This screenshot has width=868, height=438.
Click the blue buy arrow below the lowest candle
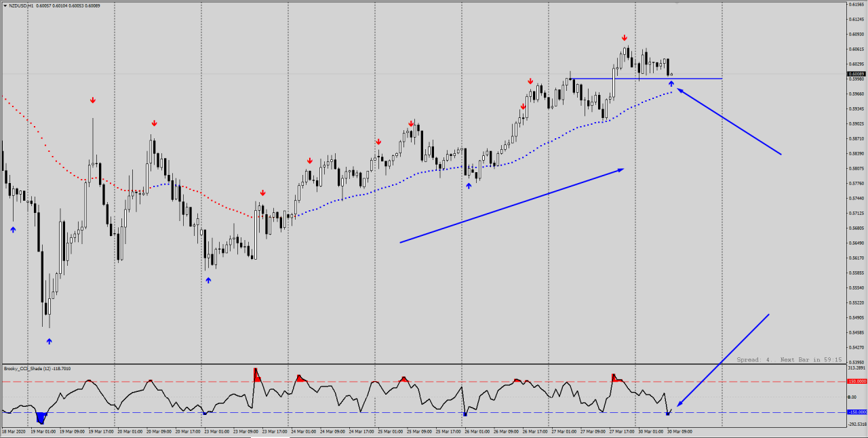tap(49, 341)
